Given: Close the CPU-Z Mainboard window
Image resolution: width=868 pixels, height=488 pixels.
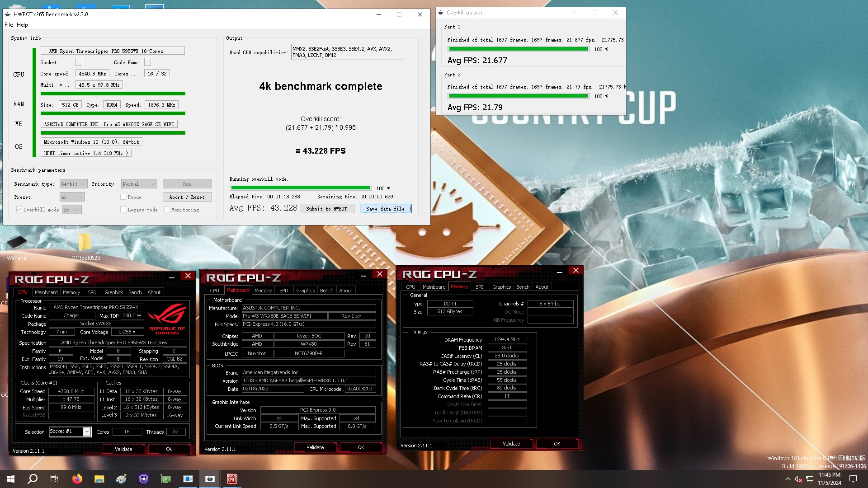Looking at the screenshot, I should 380,274.
